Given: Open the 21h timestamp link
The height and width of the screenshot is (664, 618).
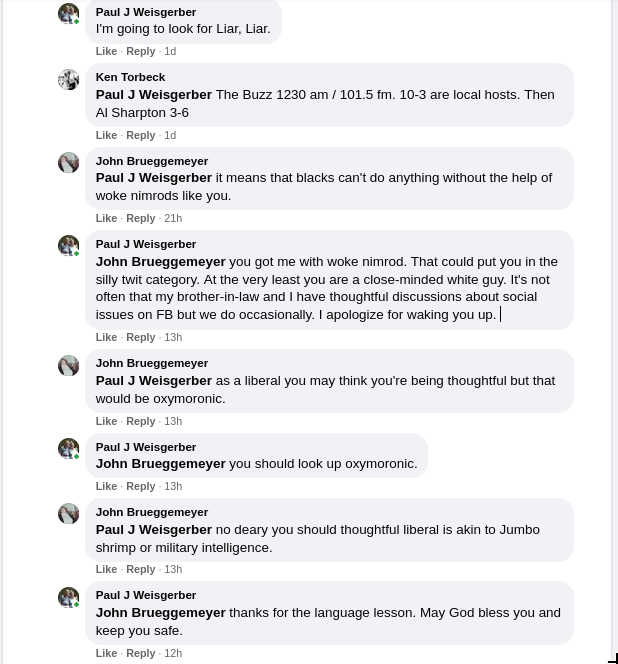Looking at the screenshot, I should point(173,218).
